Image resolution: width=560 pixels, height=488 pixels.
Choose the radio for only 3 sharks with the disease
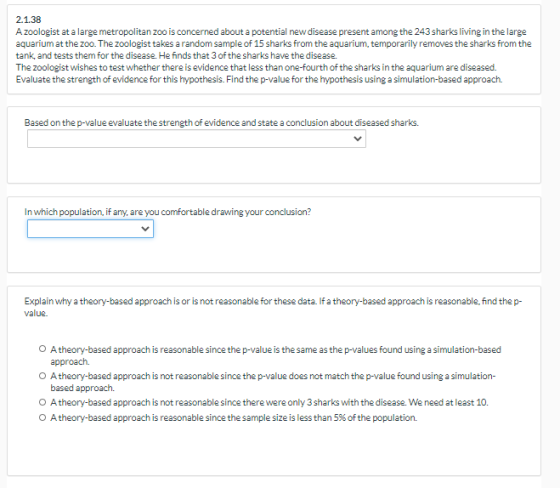click(42, 402)
